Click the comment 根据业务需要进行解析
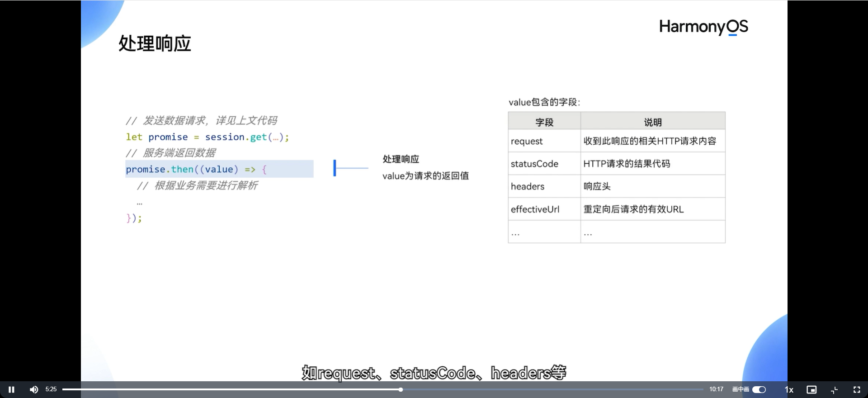The width and height of the screenshot is (868, 398). click(x=197, y=185)
